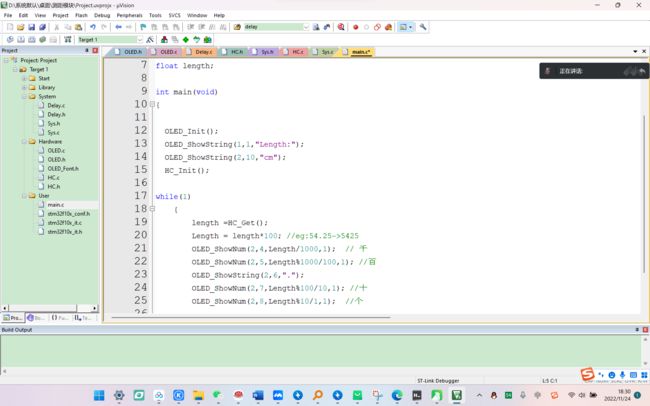Viewport: 650px width, 406px height.
Task: Click the Open file toolbar icon
Action: (x=21, y=27)
